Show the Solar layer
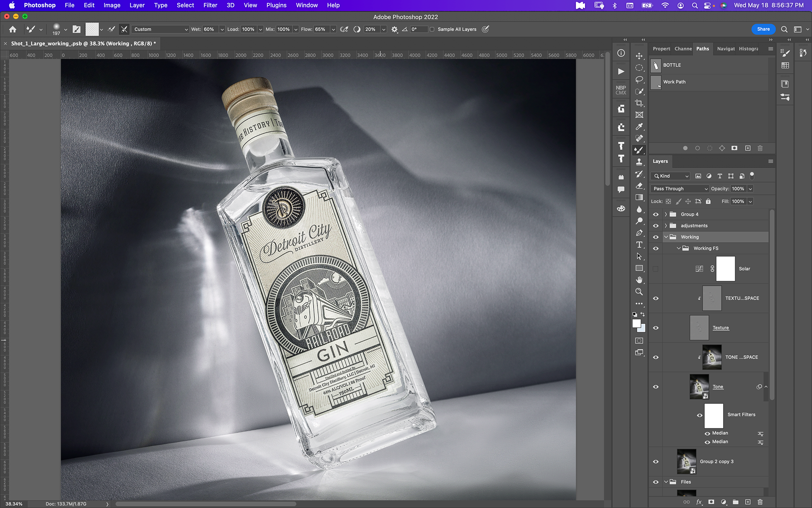Screen dimensions: 812x508 coord(656,269)
